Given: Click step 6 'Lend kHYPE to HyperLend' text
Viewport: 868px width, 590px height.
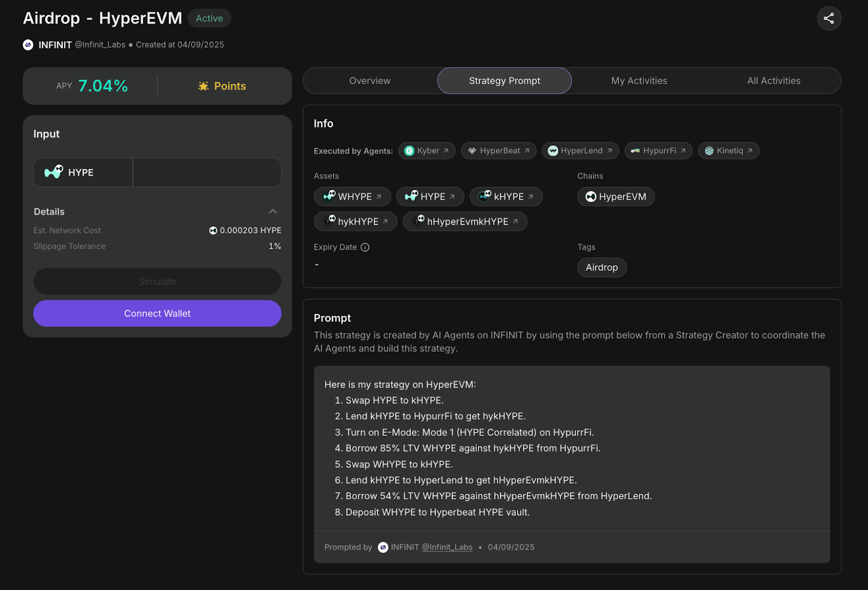Looking at the screenshot, I should point(461,480).
